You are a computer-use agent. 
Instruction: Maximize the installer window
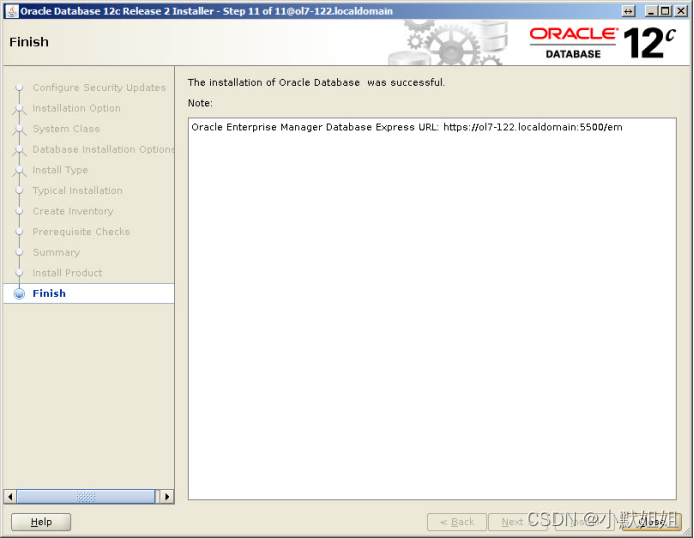pyautogui.click(x=665, y=11)
